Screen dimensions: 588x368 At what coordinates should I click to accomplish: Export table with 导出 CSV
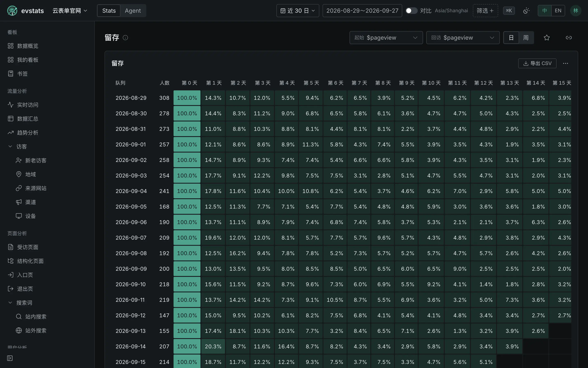point(537,63)
